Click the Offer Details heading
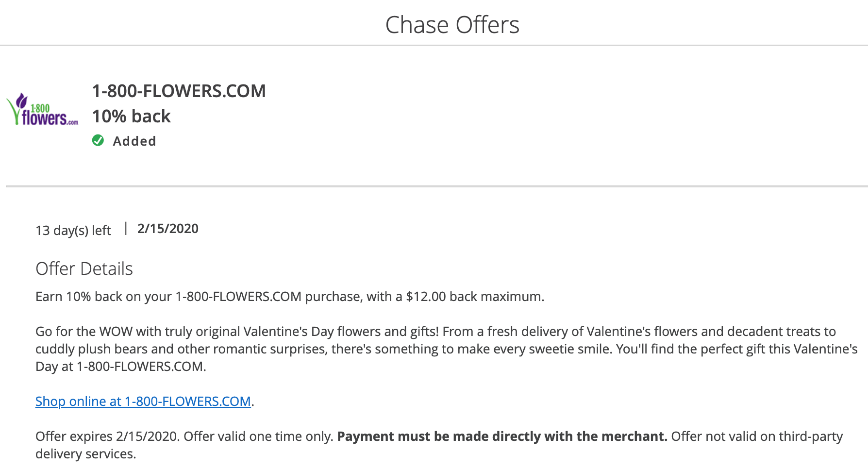The image size is (868, 470). [x=84, y=269]
